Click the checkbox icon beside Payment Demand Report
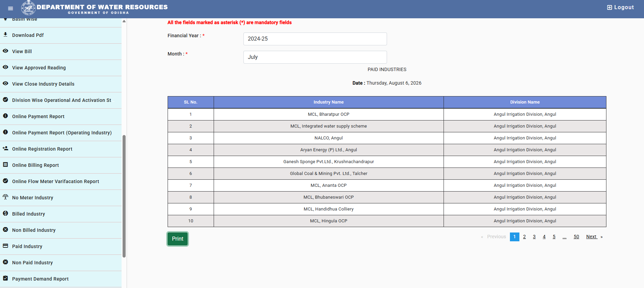This screenshot has height=288, width=644. (x=5, y=278)
